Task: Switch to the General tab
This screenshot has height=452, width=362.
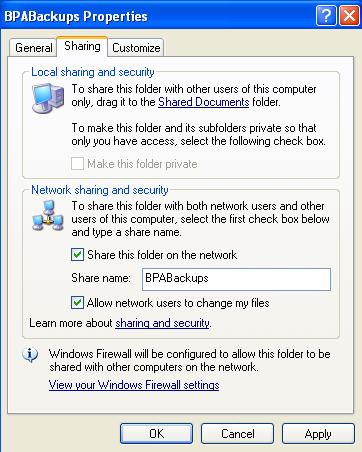Action: (34, 48)
